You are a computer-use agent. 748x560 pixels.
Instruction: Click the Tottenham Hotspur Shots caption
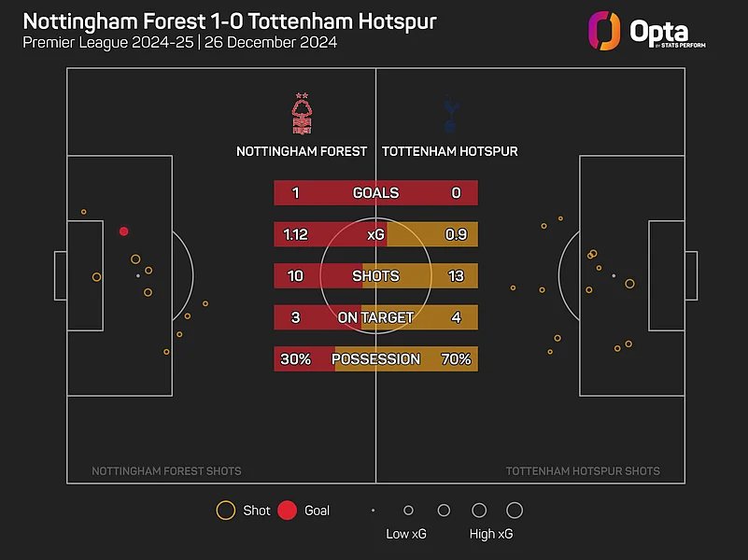pos(583,471)
